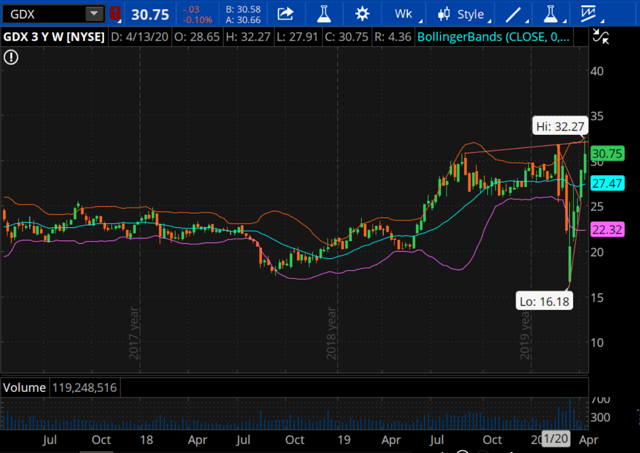Click the D: 4/13/20 date readout

tap(140, 37)
